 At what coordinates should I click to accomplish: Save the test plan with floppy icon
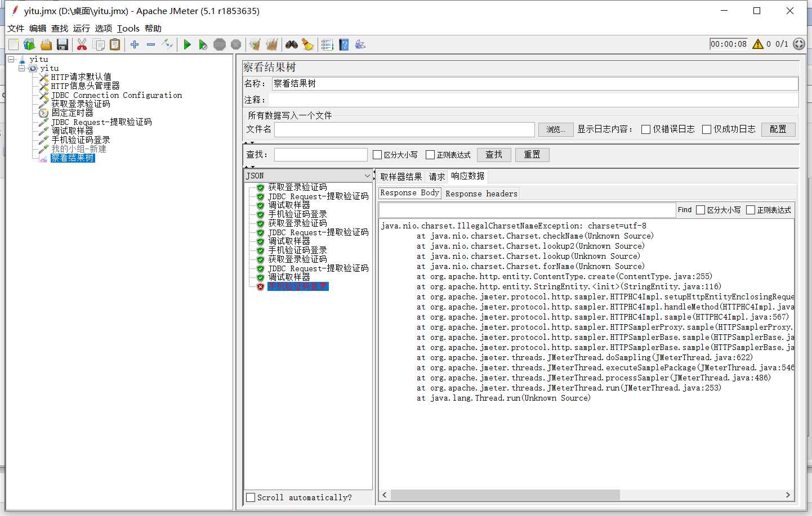[63, 44]
